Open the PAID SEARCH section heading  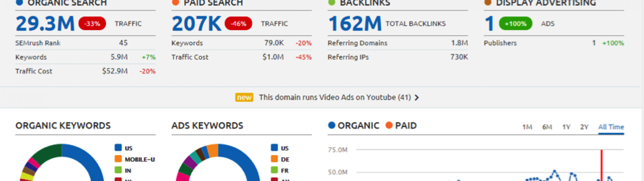213,3
